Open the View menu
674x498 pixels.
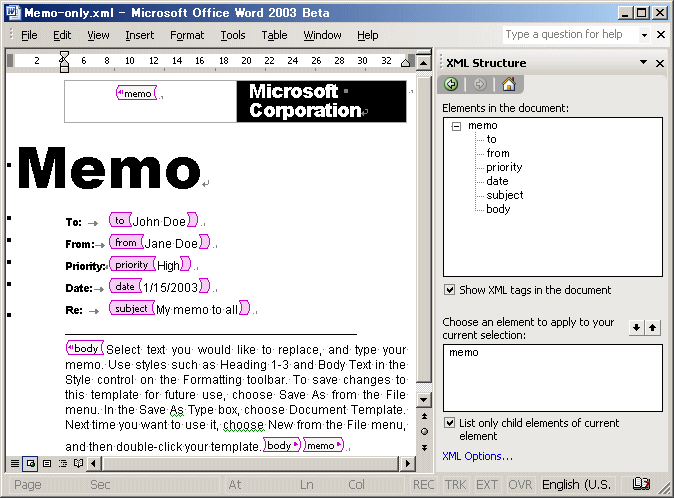click(98, 35)
